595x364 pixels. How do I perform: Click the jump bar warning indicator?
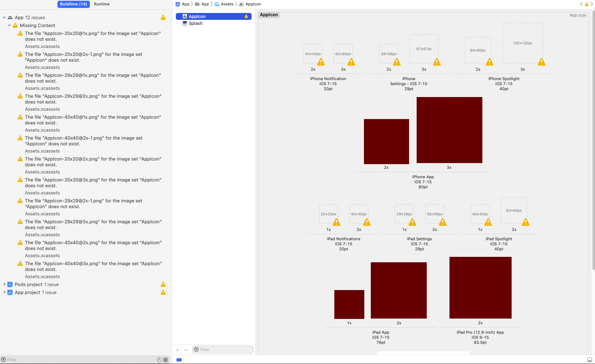coord(587,4)
